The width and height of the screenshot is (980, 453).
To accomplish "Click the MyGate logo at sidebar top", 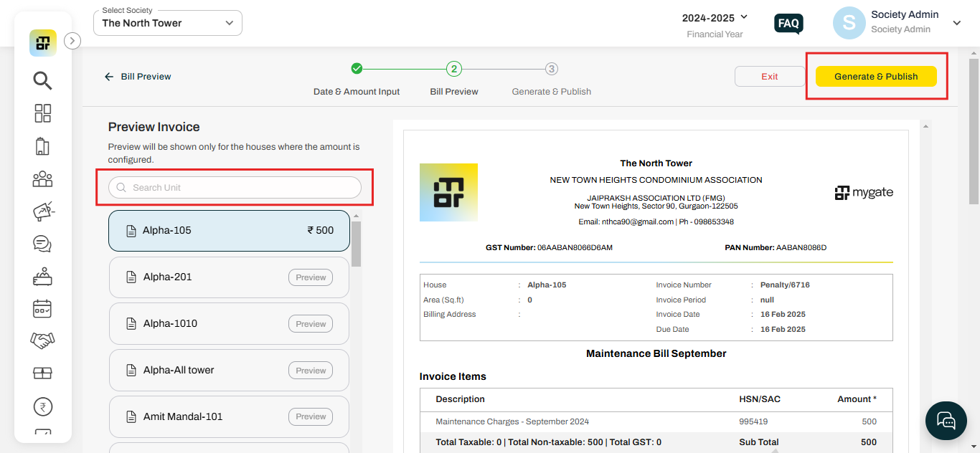I will tap(42, 42).
